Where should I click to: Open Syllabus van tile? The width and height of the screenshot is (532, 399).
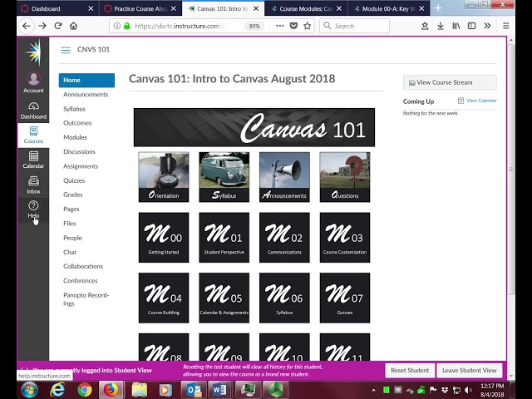[224, 177]
